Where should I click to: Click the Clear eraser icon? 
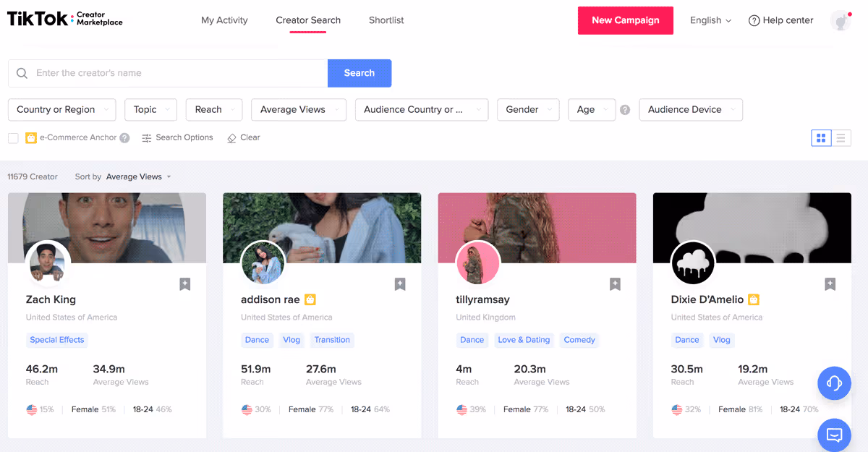(x=231, y=137)
